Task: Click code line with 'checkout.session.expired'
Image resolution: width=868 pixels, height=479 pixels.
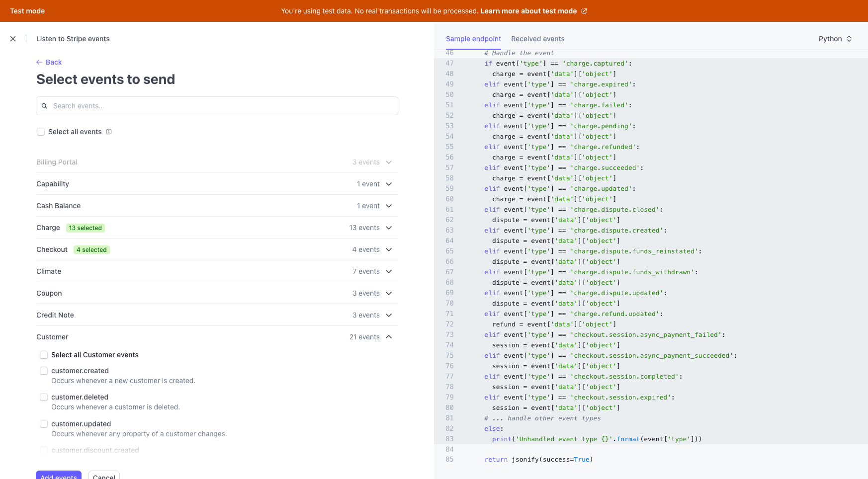Action: click(580, 398)
